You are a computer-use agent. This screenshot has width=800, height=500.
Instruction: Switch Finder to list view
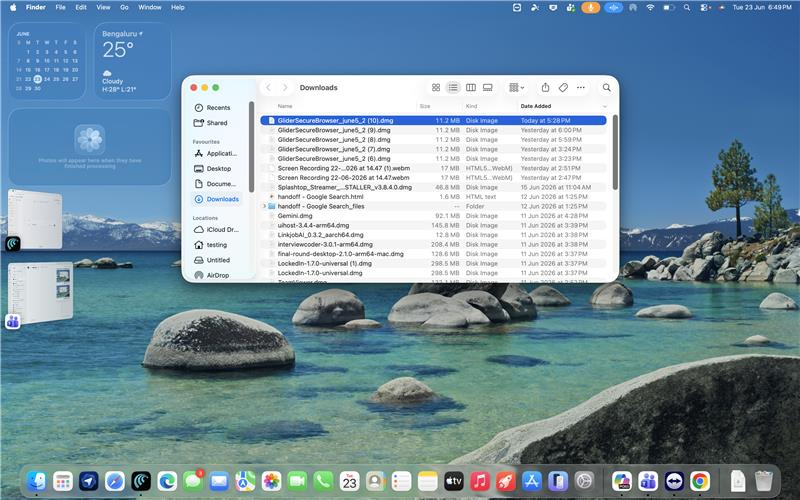click(x=453, y=88)
